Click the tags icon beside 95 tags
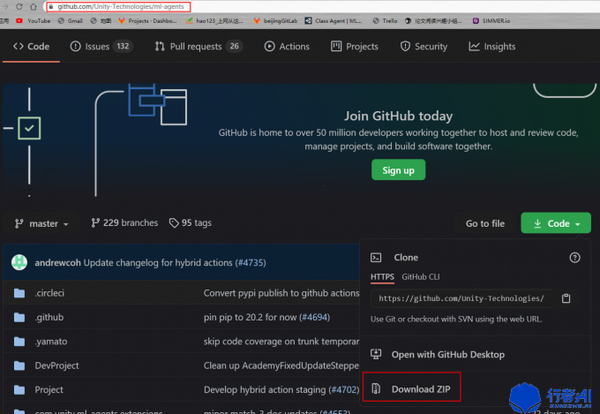Screen dimensions: 600x414 174,223
